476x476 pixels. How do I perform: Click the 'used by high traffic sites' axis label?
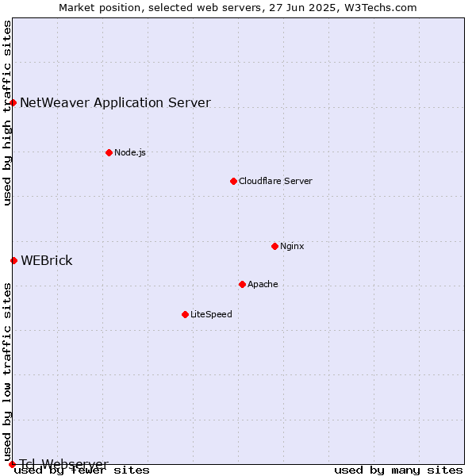click(x=7, y=113)
